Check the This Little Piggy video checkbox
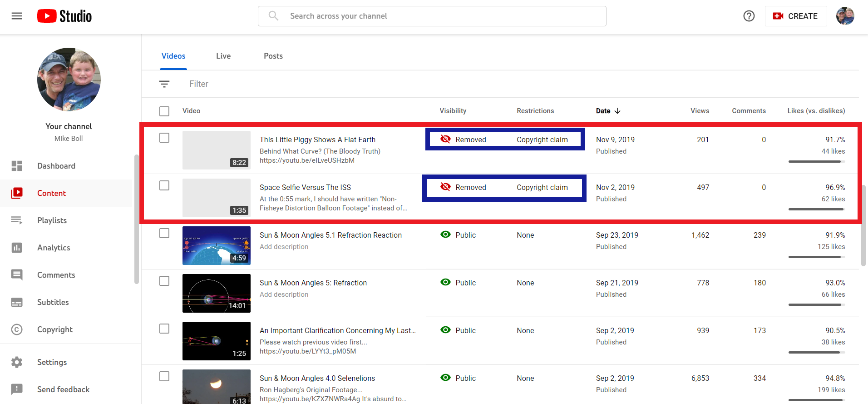The width and height of the screenshot is (868, 404). [164, 138]
